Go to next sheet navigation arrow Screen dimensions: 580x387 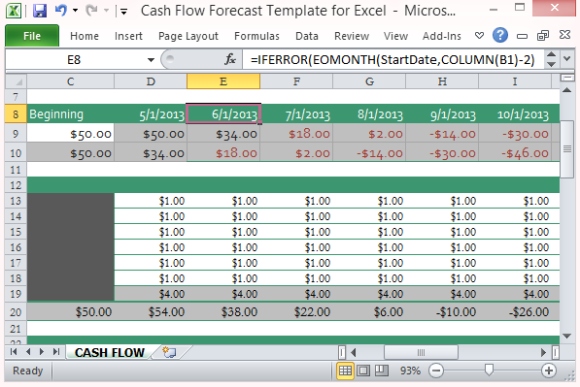click(x=42, y=351)
